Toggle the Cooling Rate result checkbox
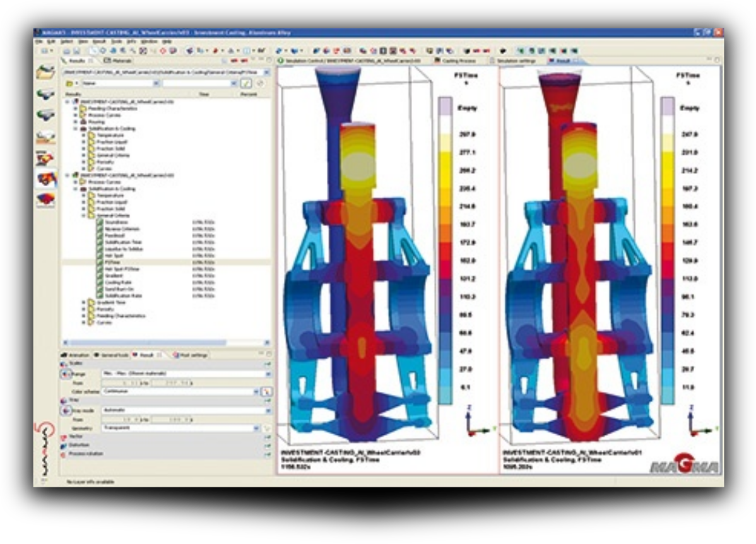756x544 pixels. (x=100, y=282)
